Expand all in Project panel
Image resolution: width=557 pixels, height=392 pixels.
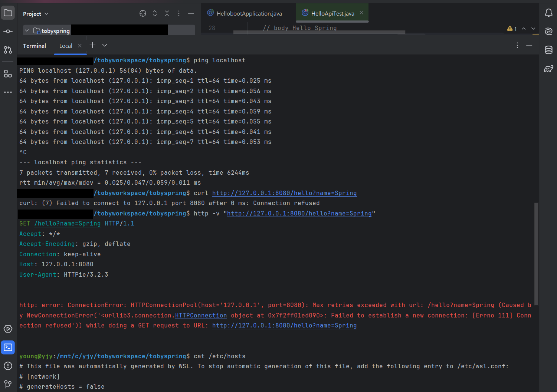pyautogui.click(x=155, y=14)
